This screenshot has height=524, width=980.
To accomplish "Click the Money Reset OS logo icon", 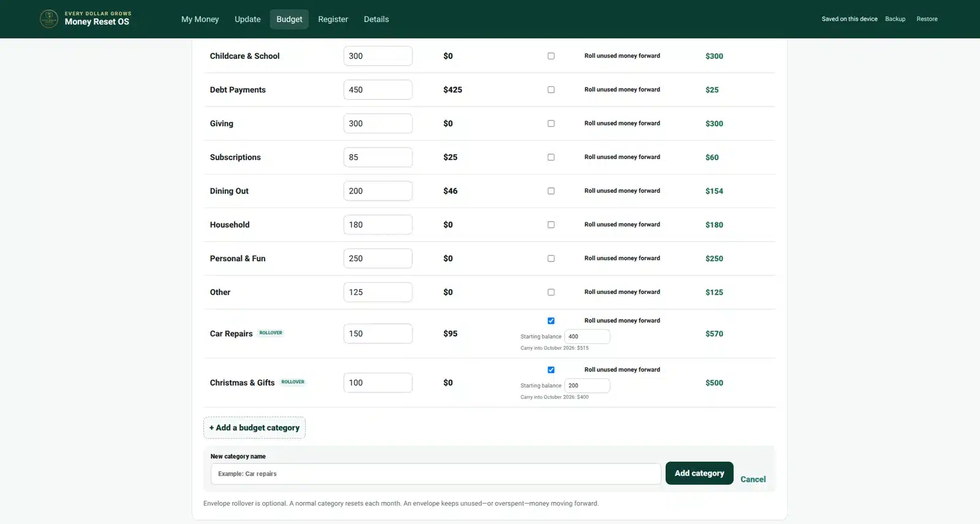I will pos(49,19).
